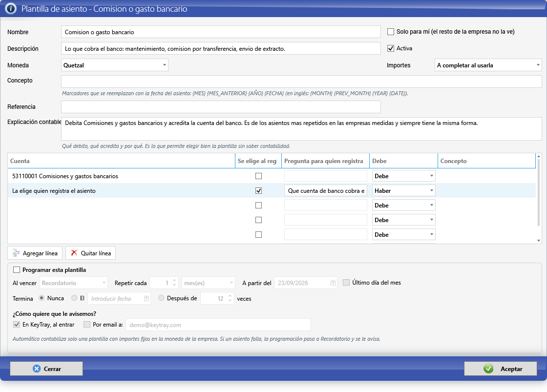Select row 'La elige quien registra el asiento'

[122, 191]
